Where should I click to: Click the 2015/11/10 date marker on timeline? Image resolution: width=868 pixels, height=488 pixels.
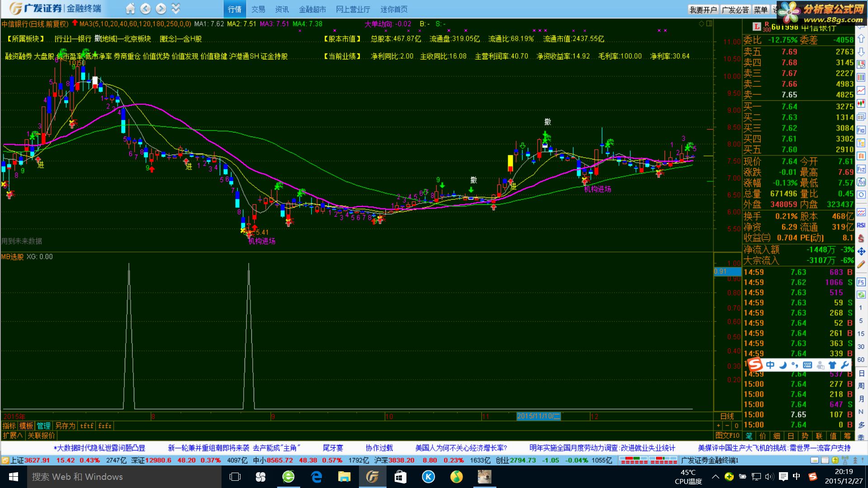(538, 416)
